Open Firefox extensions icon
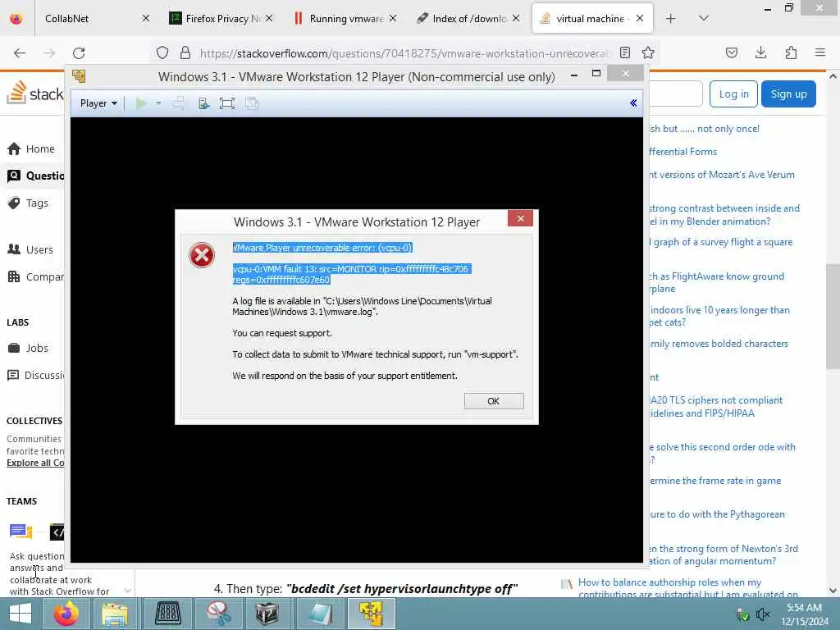Image resolution: width=840 pixels, height=630 pixels. click(791, 52)
